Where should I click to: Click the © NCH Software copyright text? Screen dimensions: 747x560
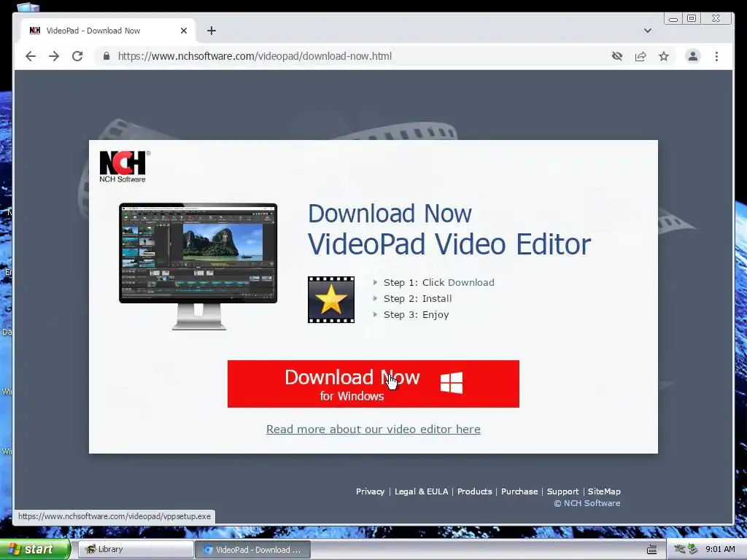coord(587,503)
